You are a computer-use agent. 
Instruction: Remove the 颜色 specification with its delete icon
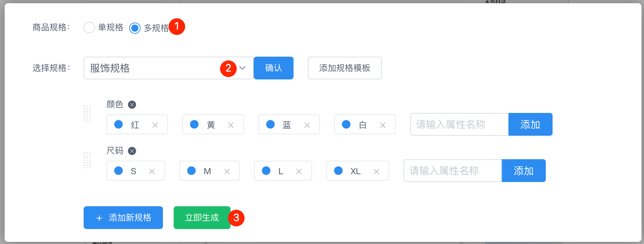pyautogui.click(x=132, y=105)
